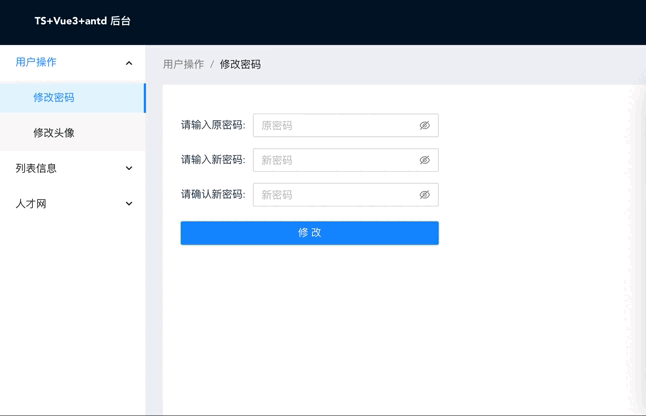The height and width of the screenshot is (416, 646).
Task: Show the original password via eye icon
Action: tap(424, 125)
